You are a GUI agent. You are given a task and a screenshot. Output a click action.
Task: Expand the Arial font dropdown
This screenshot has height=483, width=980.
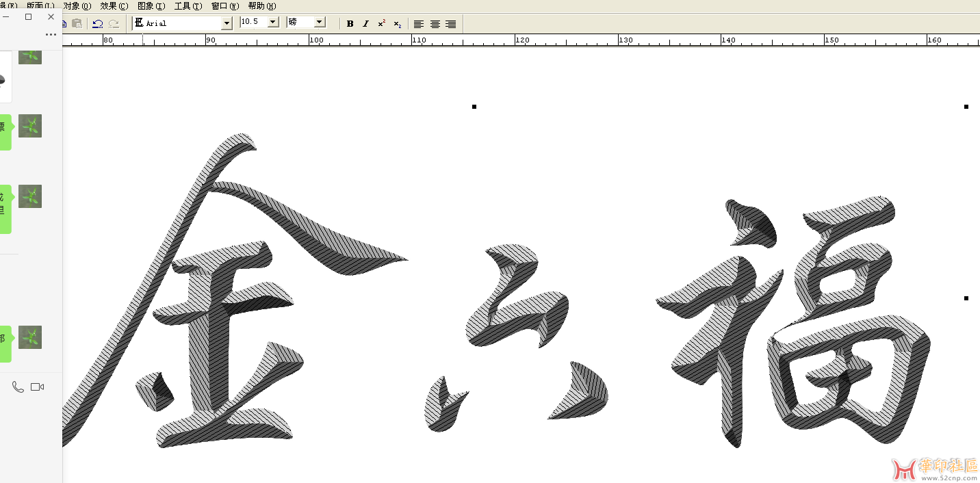point(227,23)
